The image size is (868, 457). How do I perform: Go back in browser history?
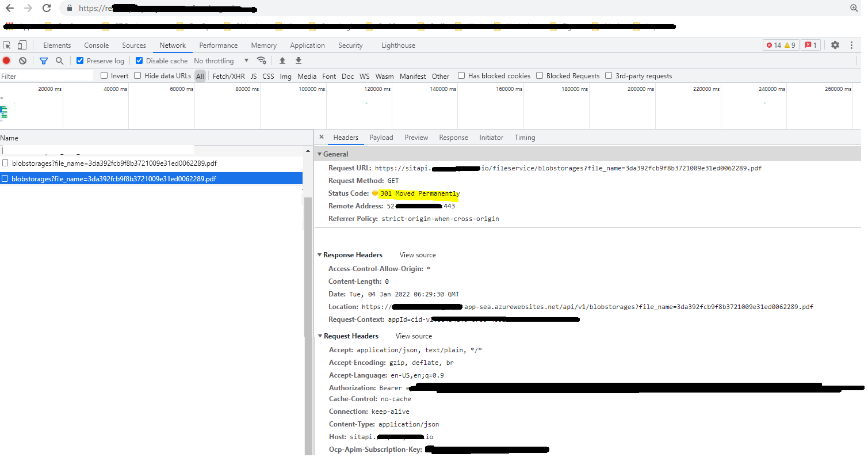pos(9,9)
